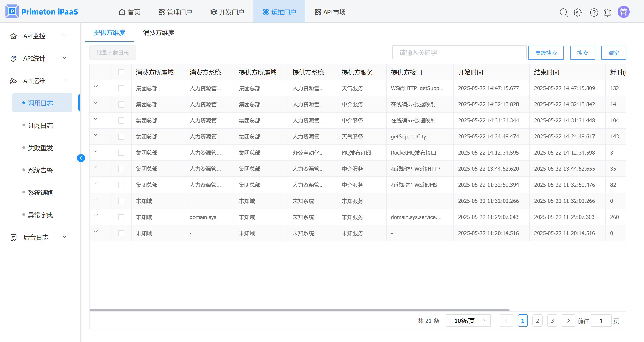Open the AI assistant icon
Viewport: 644px width, 342px height.
(578, 12)
